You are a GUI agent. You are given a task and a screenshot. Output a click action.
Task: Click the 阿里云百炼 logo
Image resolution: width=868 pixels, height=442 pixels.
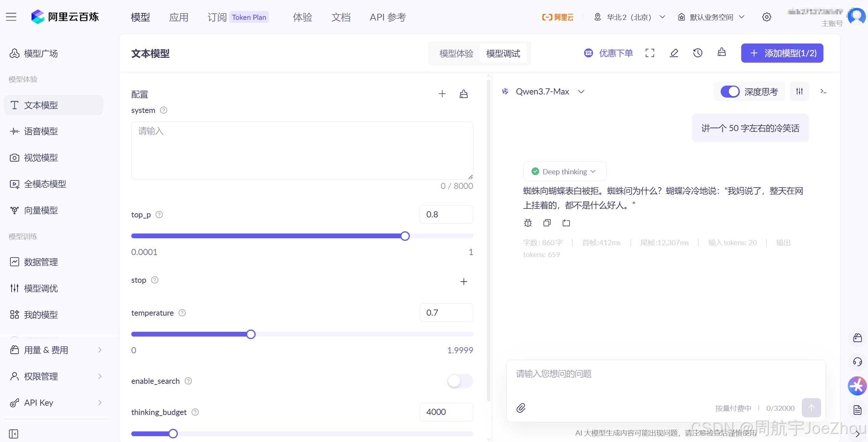click(65, 17)
